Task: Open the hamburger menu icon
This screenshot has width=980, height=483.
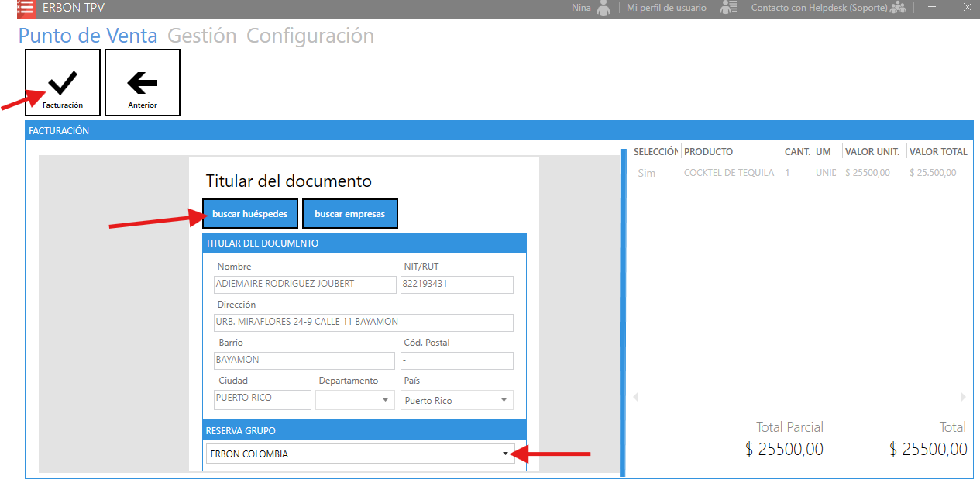Action: pos(26,9)
